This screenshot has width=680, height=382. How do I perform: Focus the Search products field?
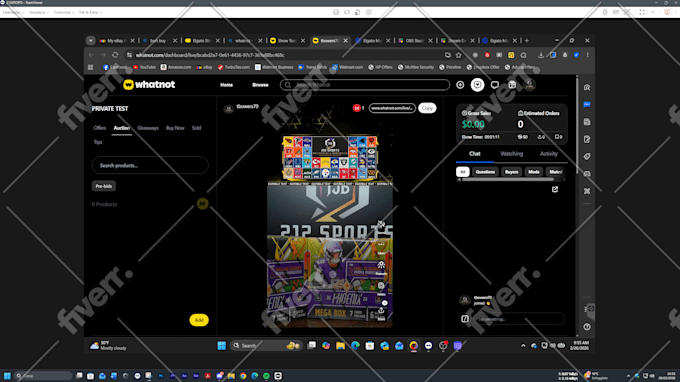150,165
